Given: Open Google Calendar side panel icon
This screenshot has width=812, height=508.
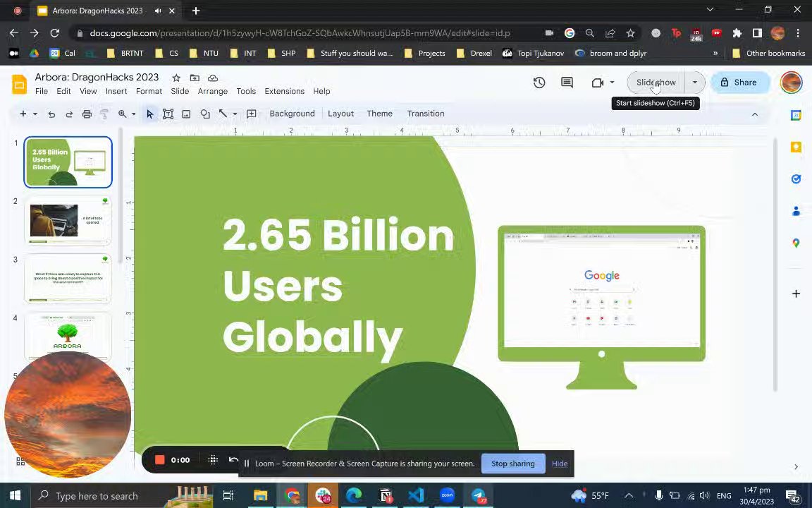Looking at the screenshot, I should (796, 115).
